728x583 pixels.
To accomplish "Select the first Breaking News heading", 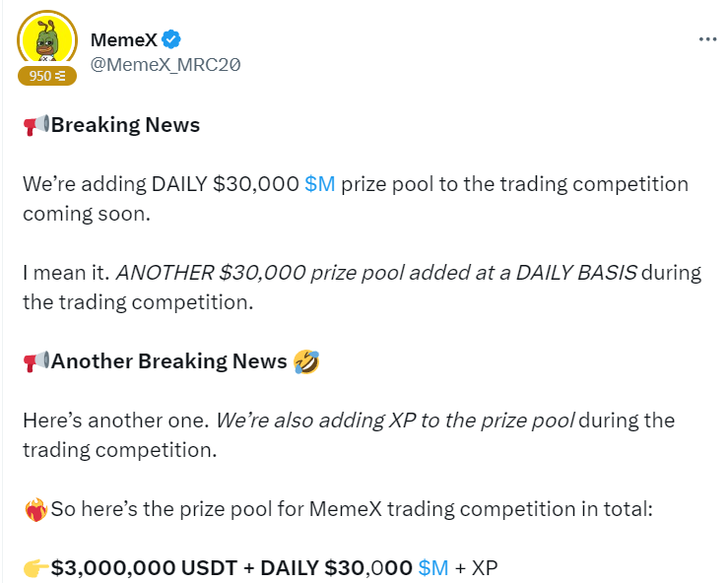I will point(125,125).
